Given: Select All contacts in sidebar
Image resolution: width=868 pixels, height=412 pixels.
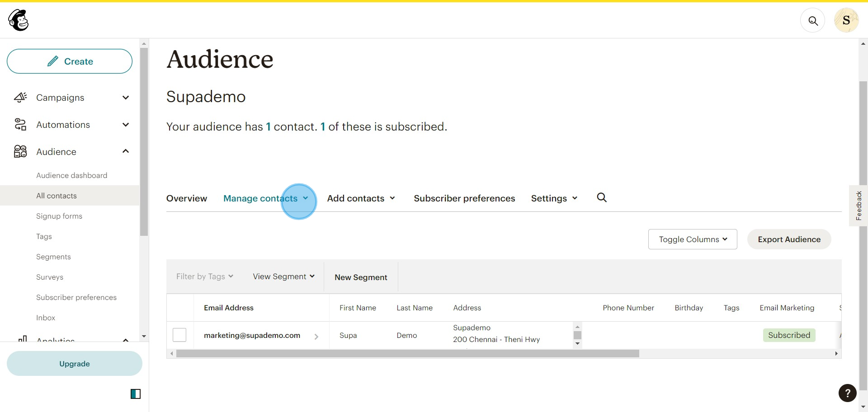Looking at the screenshot, I should pyautogui.click(x=70, y=196).
